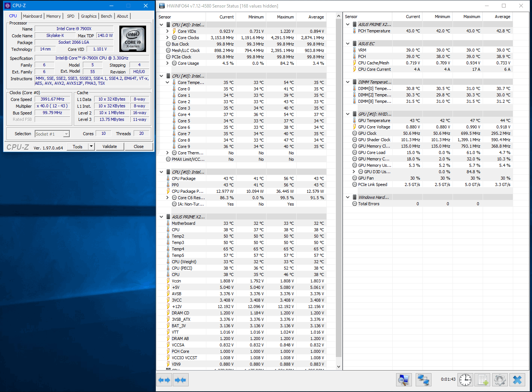Screen dimensions: 532x392
Task: Switch to the Mainboard tab in CPU-Z
Action: click(32, 16)
